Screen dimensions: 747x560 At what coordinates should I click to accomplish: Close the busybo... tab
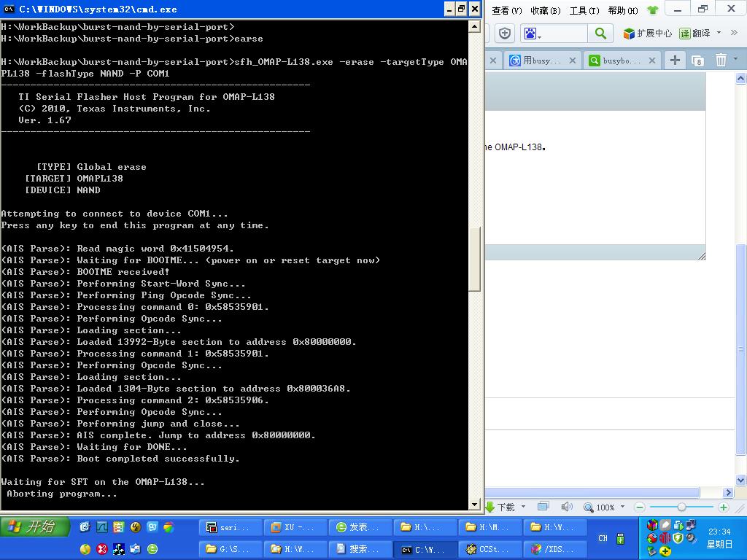click(x=652, y=61)
